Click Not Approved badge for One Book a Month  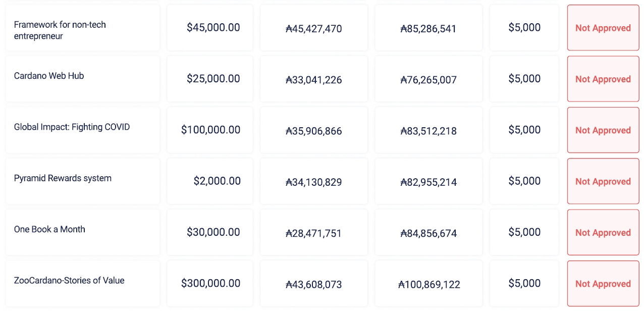603,233
